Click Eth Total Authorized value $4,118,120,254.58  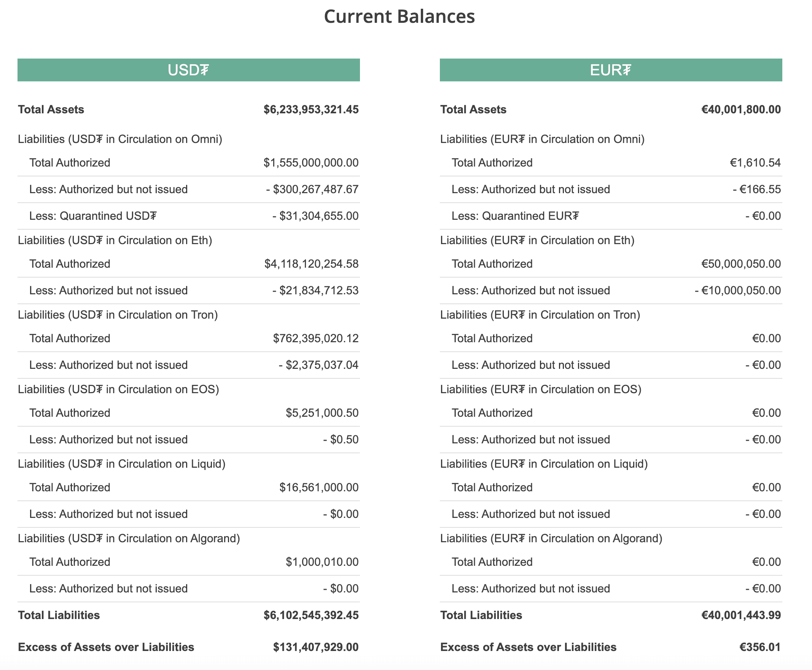click(x=312, y=264)
